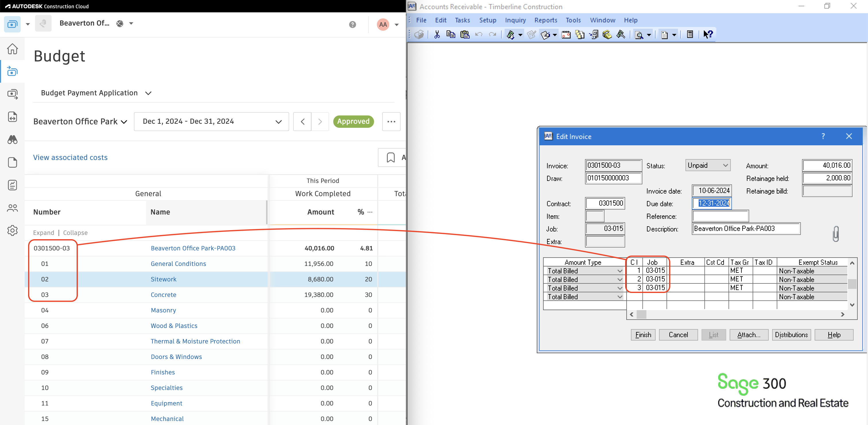Click the Invoice number field

coord(613,165)
